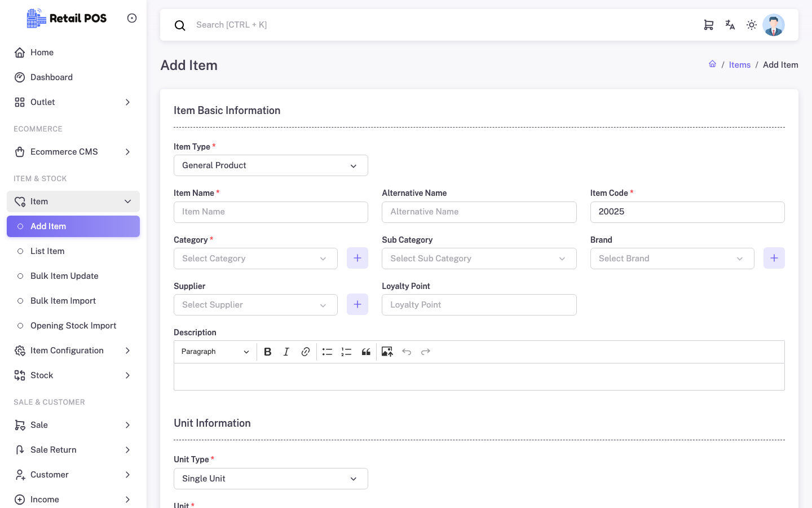Click the Items breadcrumb link
This screenshot has width=812, height=508.
[740, 65]
